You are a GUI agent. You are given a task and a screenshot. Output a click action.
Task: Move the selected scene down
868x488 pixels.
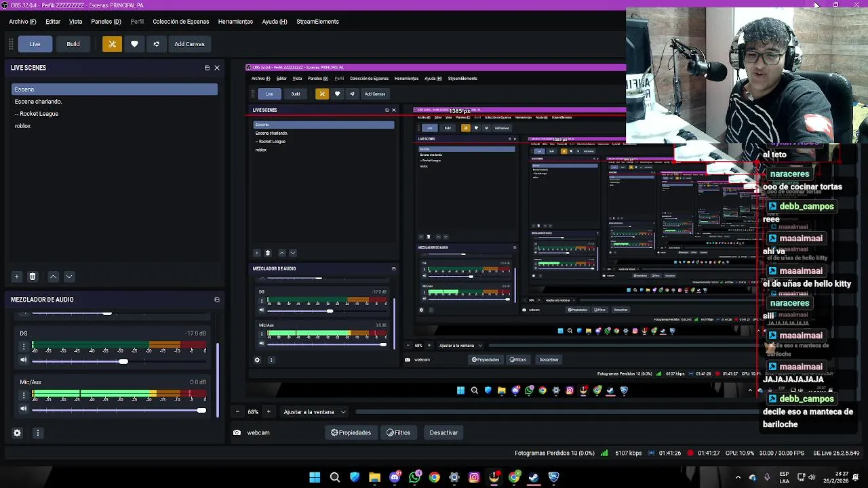[x=68, y=277]
